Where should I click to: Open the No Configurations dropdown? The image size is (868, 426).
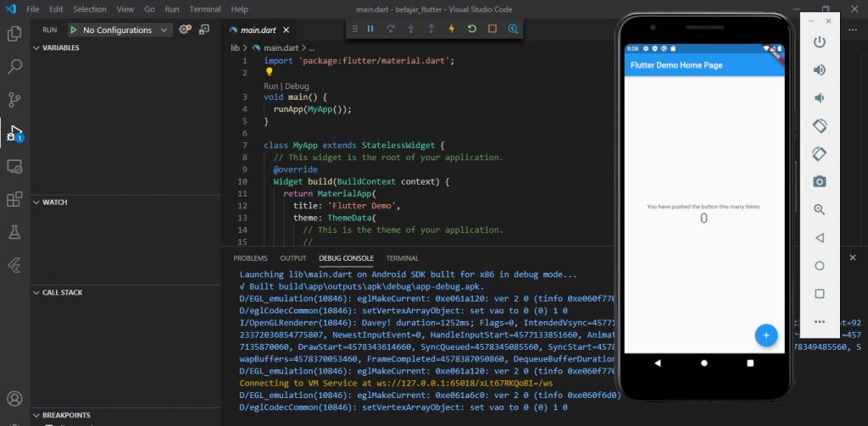click(x=120, y=30)
